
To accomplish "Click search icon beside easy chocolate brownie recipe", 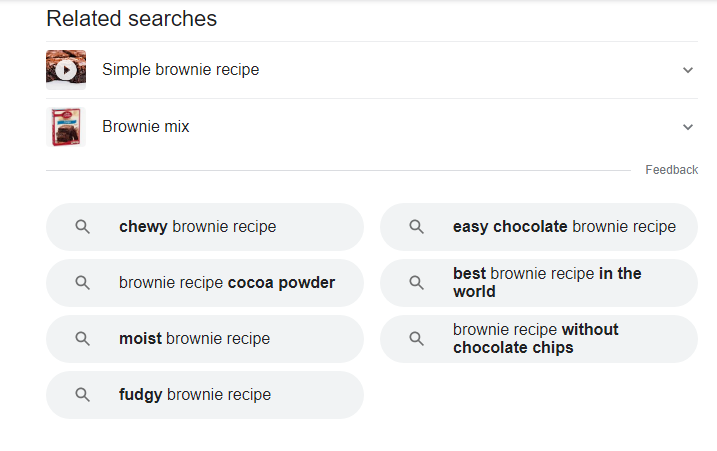I will click(x=417, y=227).
